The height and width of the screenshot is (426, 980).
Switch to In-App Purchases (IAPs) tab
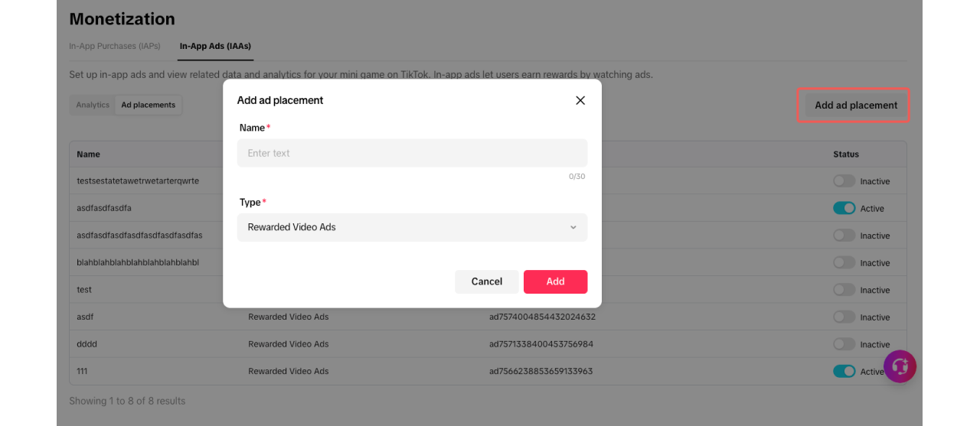[x=115, y=46]
